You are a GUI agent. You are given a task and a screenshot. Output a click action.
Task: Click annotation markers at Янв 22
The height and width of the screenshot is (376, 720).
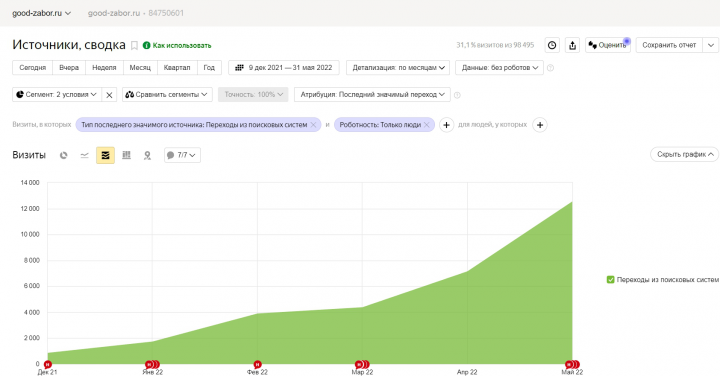pos(152,365)
